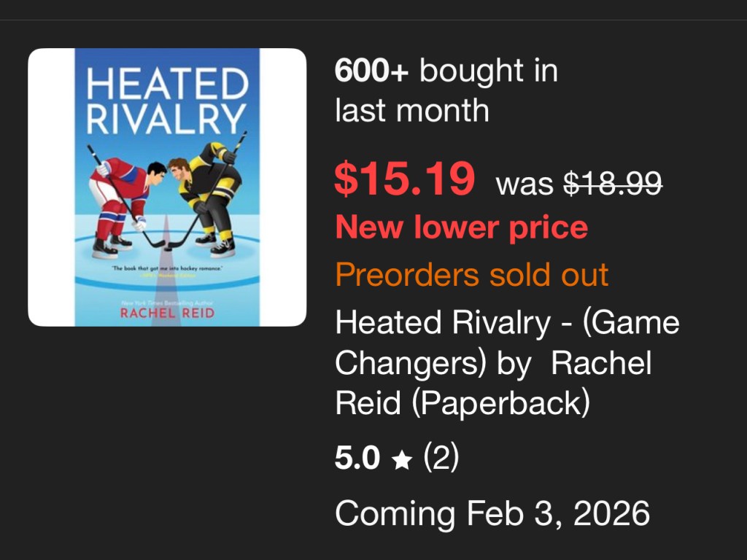
Task: Open the (2) reviews count
Action: pos(441,459)
